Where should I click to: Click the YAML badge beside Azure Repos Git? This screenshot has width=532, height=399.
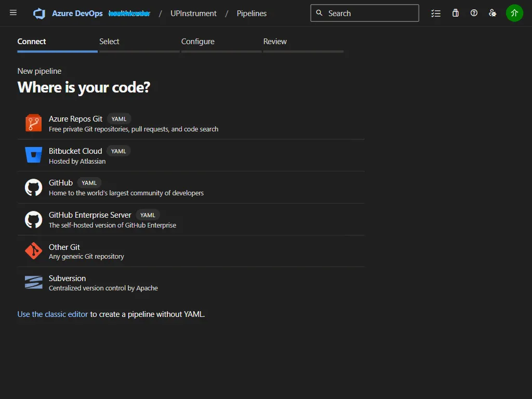tap(119, 119)
